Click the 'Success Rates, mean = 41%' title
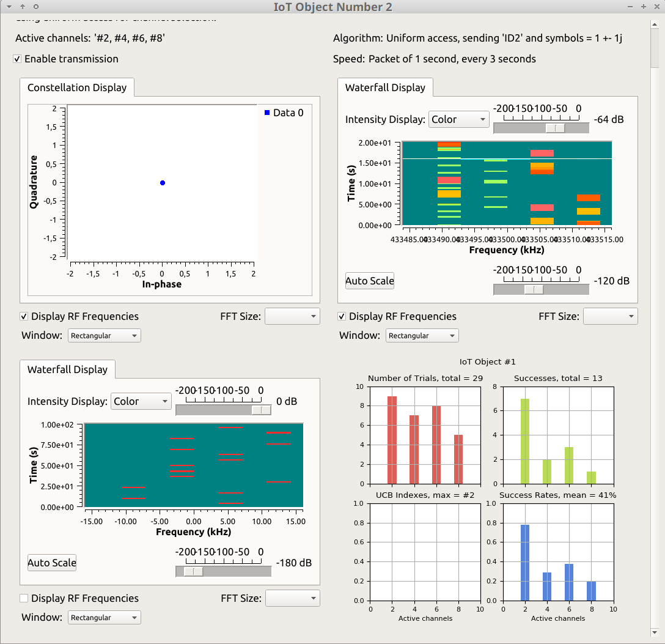Image resolution: width=665 pixels, height=644 pixels. pos(557,495)
